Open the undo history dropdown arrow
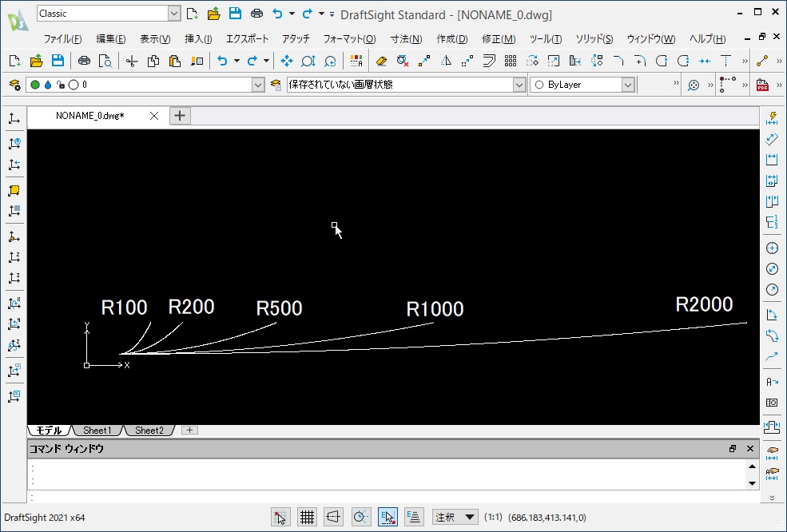 coord(236,62)
